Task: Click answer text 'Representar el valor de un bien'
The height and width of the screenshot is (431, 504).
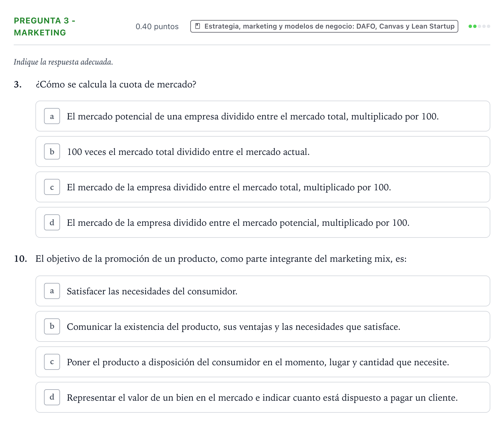Action: (130, 398)
